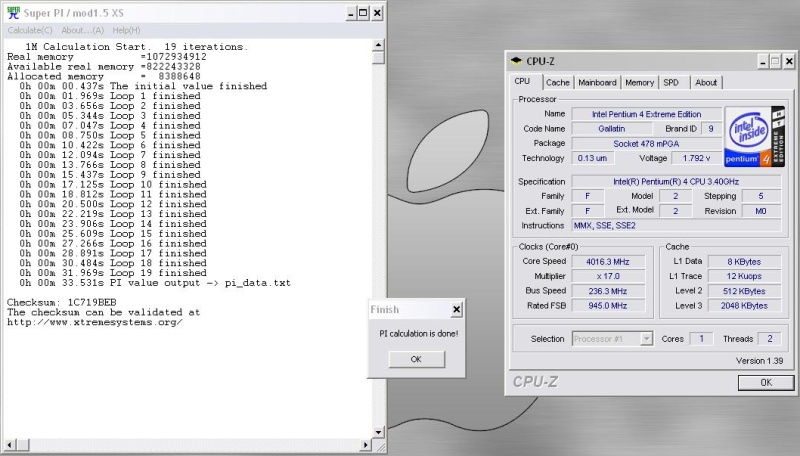Click OK in the Finish dialog
This screenshot has width=800, height=456.
(x=416, y=359)
